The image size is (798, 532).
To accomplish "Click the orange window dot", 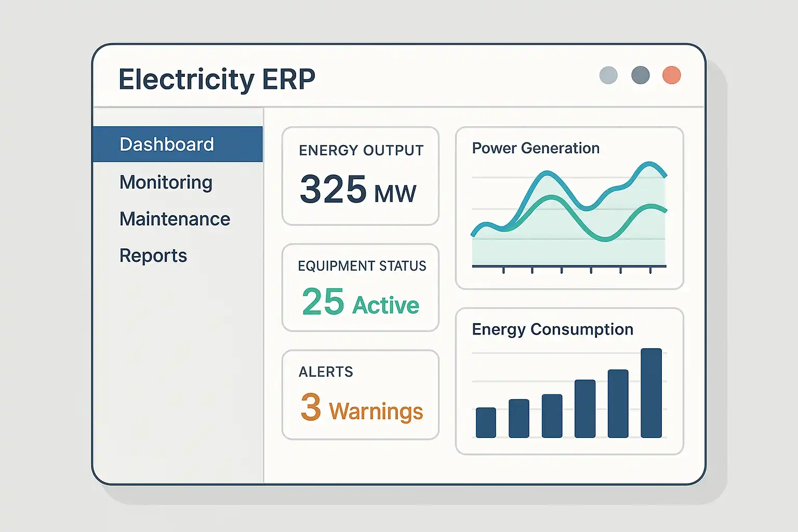I will coord(671,75).
